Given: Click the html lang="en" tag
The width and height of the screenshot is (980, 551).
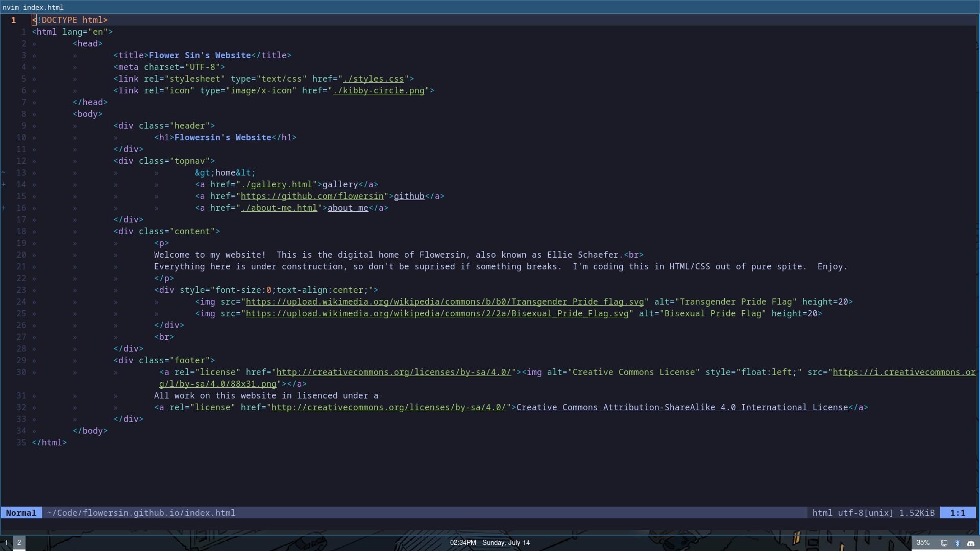Looking at the screenshot, I should 72,32.
